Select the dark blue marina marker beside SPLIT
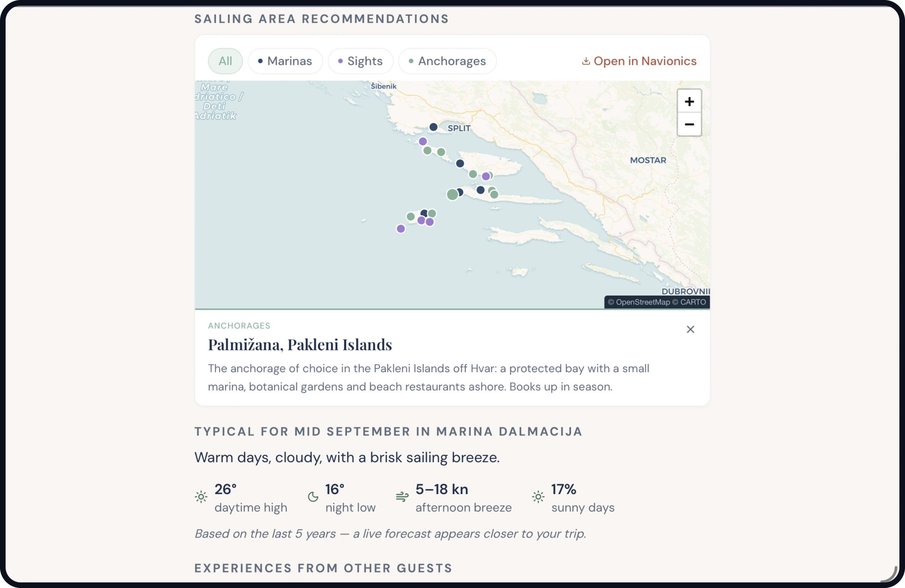Viewport: 905px width, 588px height. pos(434,127)
